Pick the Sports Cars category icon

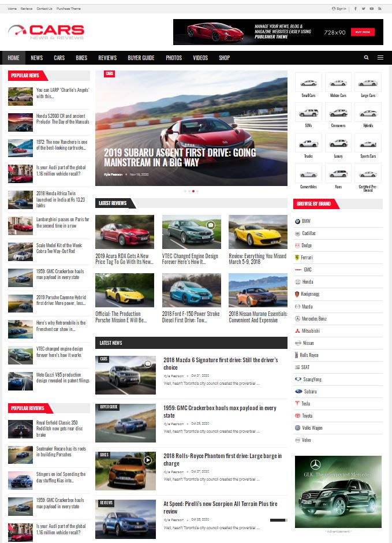click(x=368, y=143)
